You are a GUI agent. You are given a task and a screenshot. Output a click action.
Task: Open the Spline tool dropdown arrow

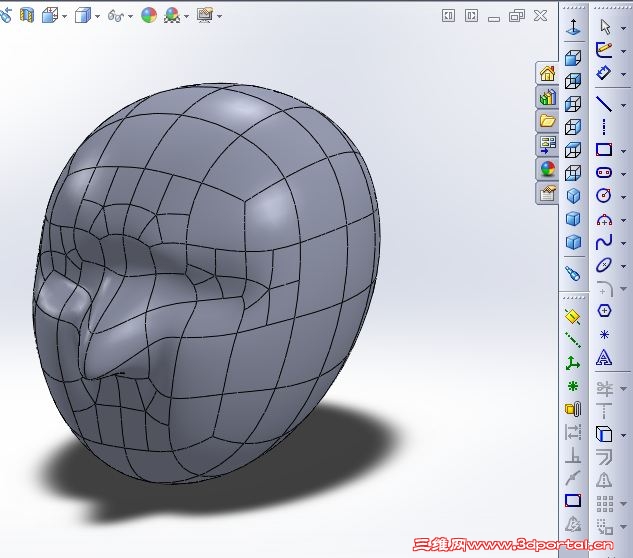624,243
